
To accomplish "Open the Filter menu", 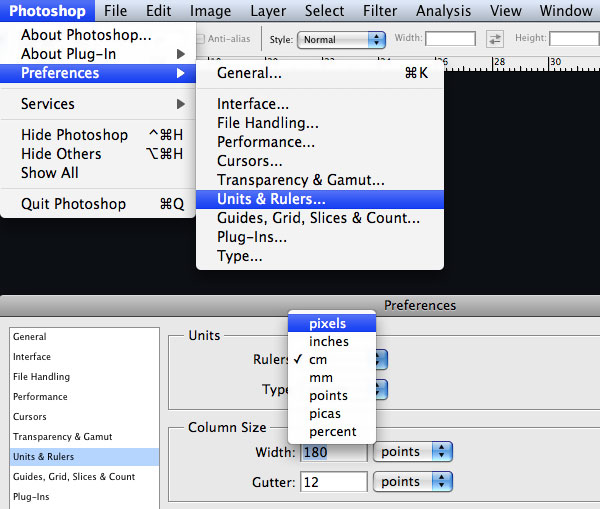I will (x=380, y=11).
